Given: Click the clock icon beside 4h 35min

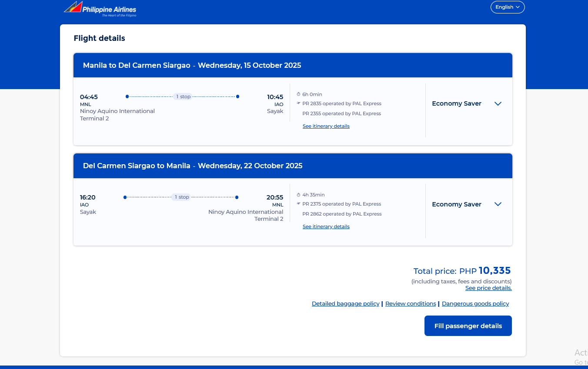Looking at the screenshot, I should coord(299,195).
